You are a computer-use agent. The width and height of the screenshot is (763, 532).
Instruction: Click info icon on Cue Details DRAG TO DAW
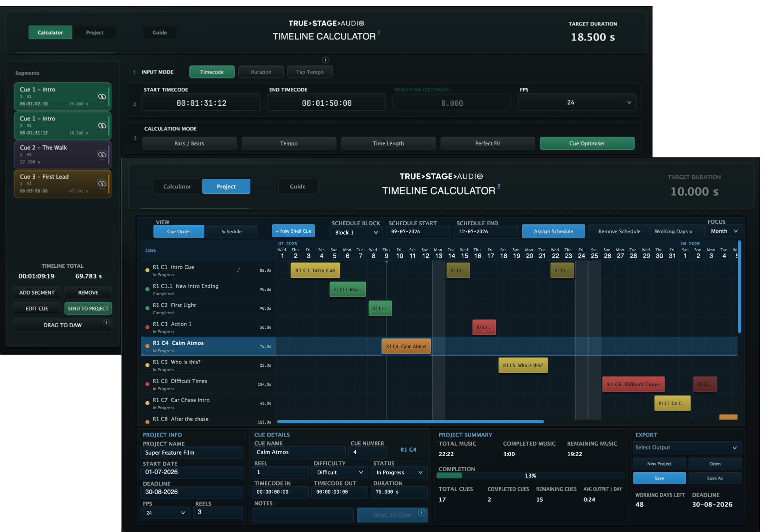pyautogui.click(x=421, y=513)
